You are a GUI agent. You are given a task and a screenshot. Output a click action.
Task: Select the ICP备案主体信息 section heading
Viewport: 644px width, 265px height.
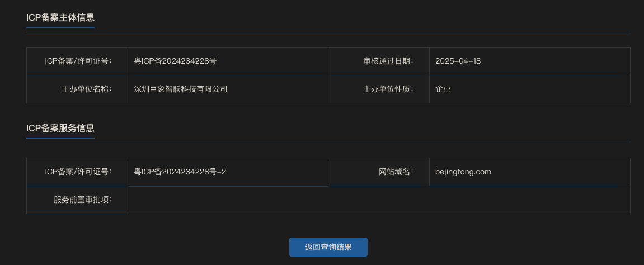pos(60,18)
